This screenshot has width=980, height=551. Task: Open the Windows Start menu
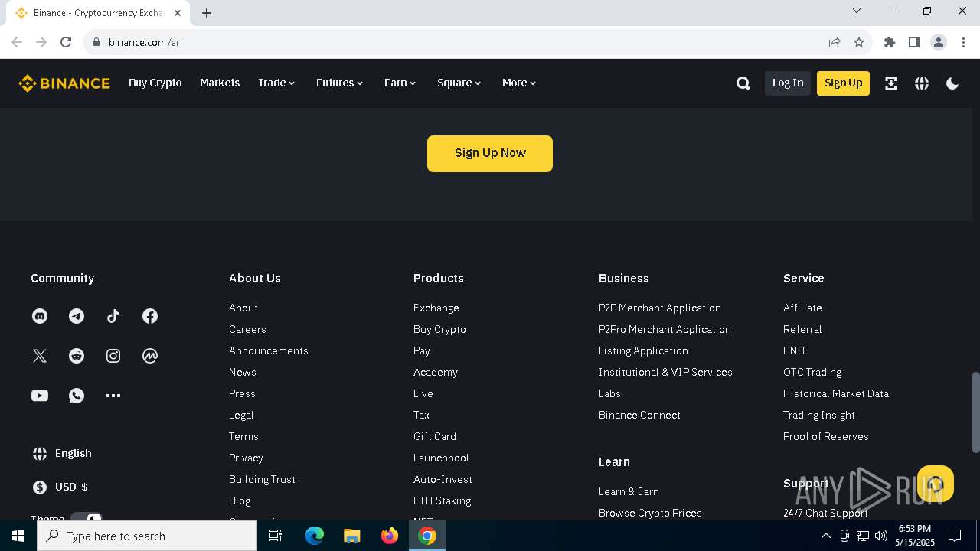click(x=18, y=536)
